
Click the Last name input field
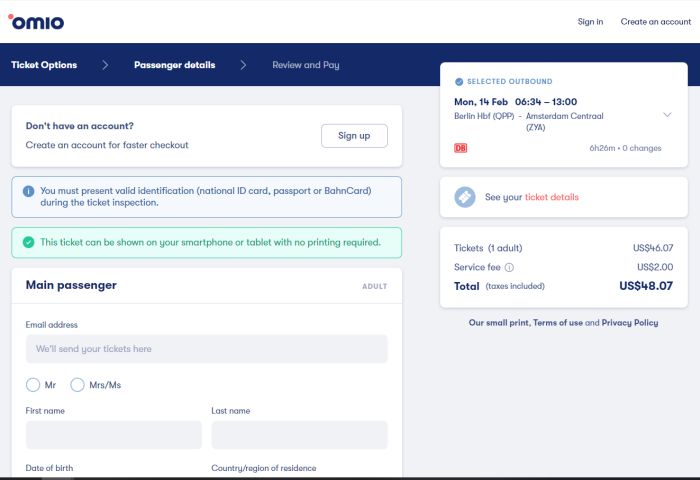coord(300,435)
